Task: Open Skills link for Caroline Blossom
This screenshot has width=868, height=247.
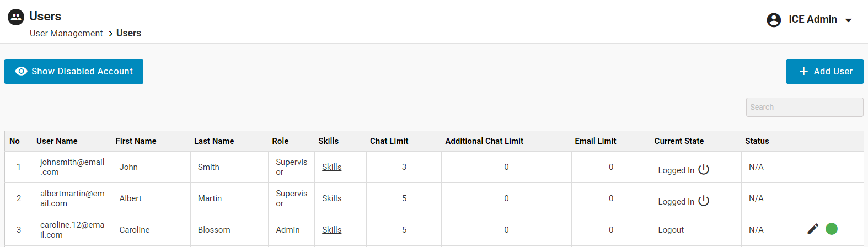Action: [331, 230]
